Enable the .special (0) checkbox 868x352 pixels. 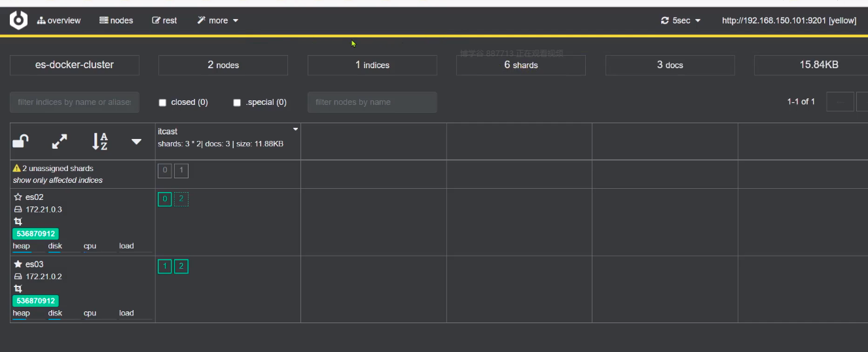point(237,102)
